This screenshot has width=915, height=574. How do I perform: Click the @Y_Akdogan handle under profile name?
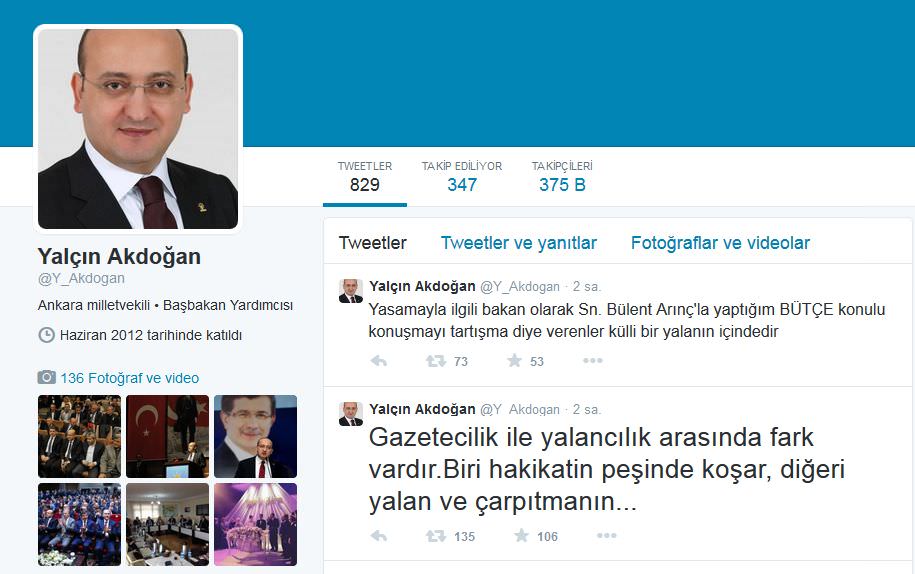(81, 279)
